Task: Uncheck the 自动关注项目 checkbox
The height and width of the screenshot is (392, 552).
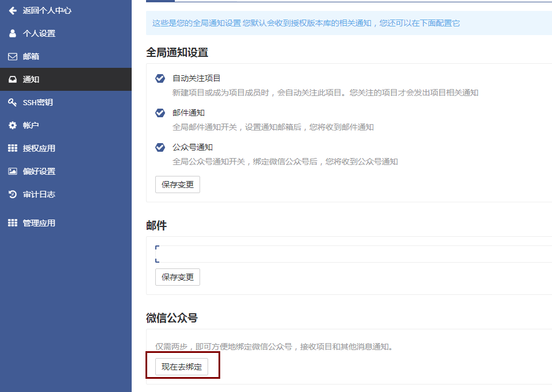Action: (160, 78)
